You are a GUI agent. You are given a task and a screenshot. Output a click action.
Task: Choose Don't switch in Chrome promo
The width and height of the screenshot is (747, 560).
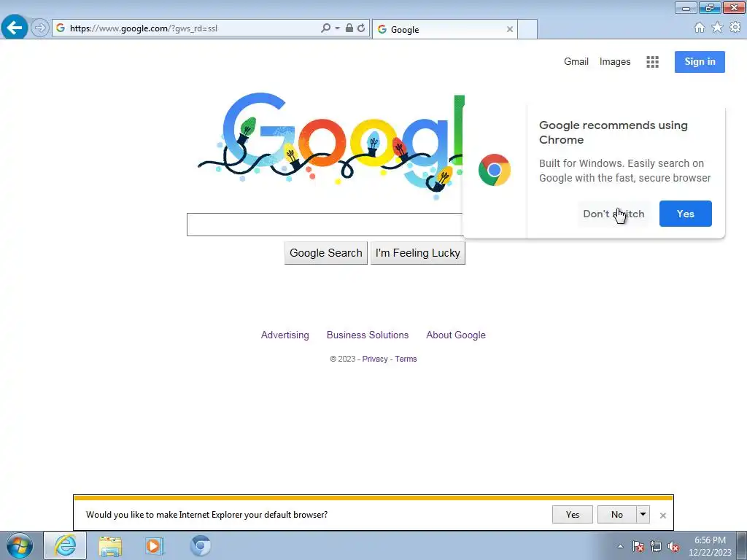point(614,214)
